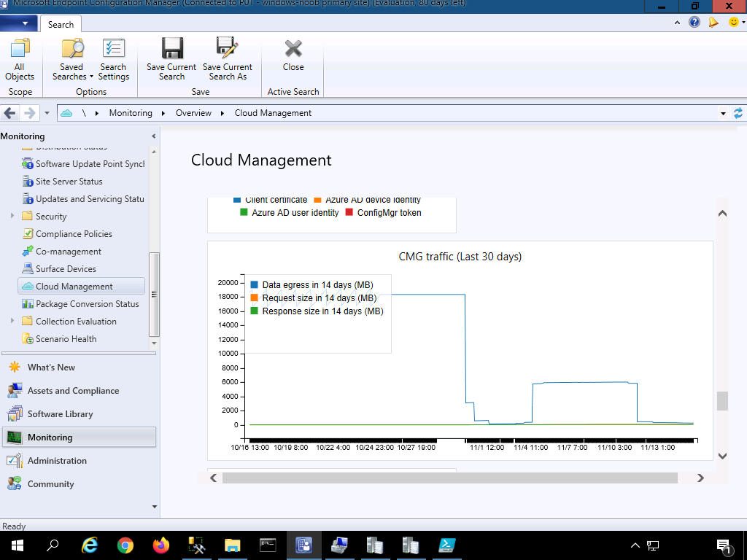Open the navigation history dropdown

(47, 113)
